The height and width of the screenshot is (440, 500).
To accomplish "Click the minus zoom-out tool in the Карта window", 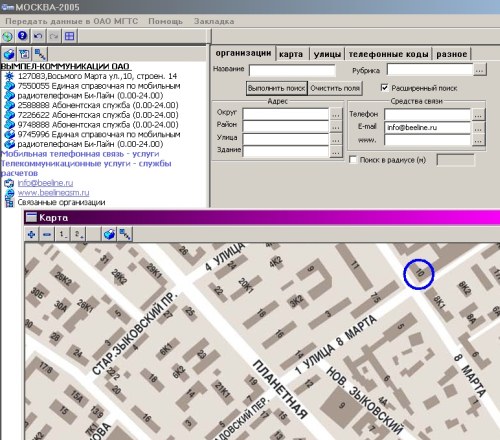I will [47, 234].
